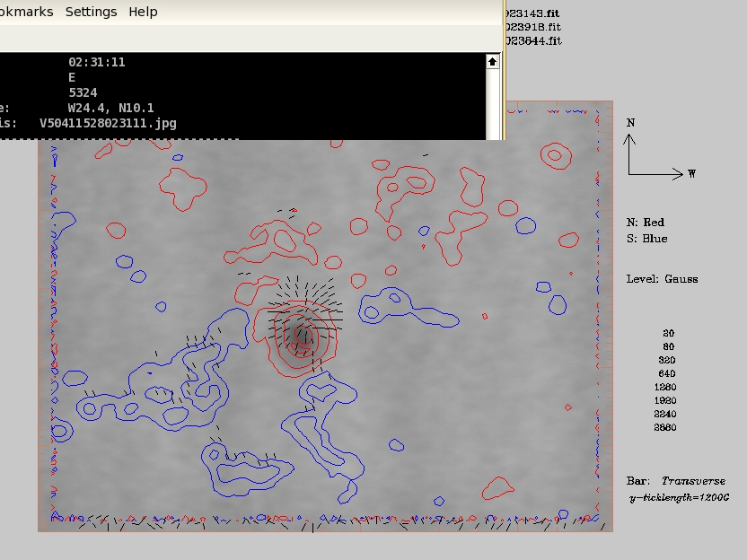Viewport: 747px width, 560px height.
Task: Click the 02:31:11 time value in terminal
Action: pos(96,62)
